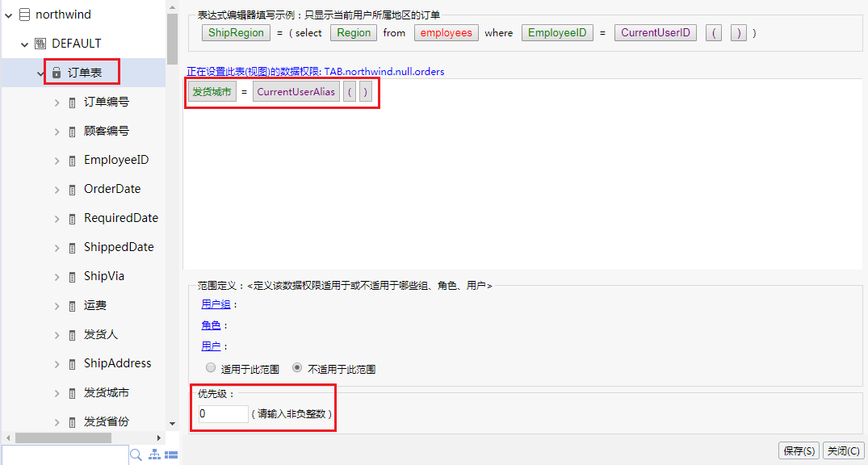
Task: Switch to list view icon
Action: (x=172, y=455)
